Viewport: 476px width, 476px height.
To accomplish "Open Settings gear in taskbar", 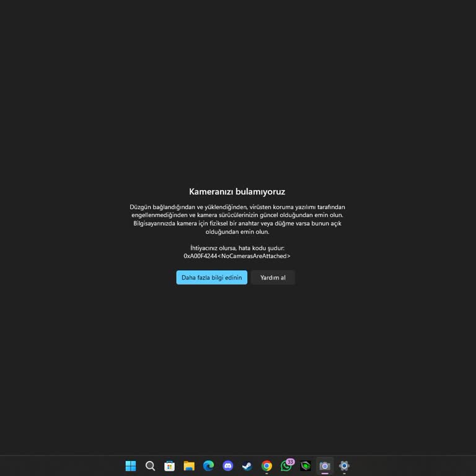I will [x=344, y=465].
